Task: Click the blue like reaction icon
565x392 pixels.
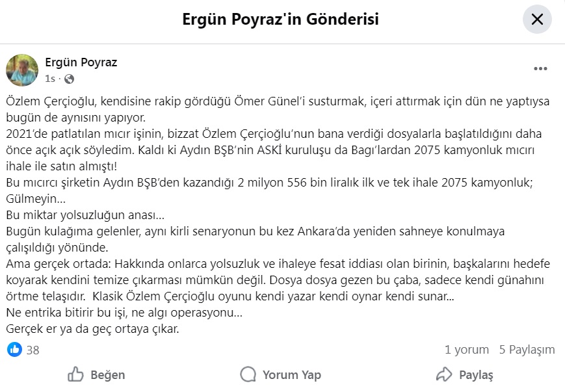Action: pos(14,350)
